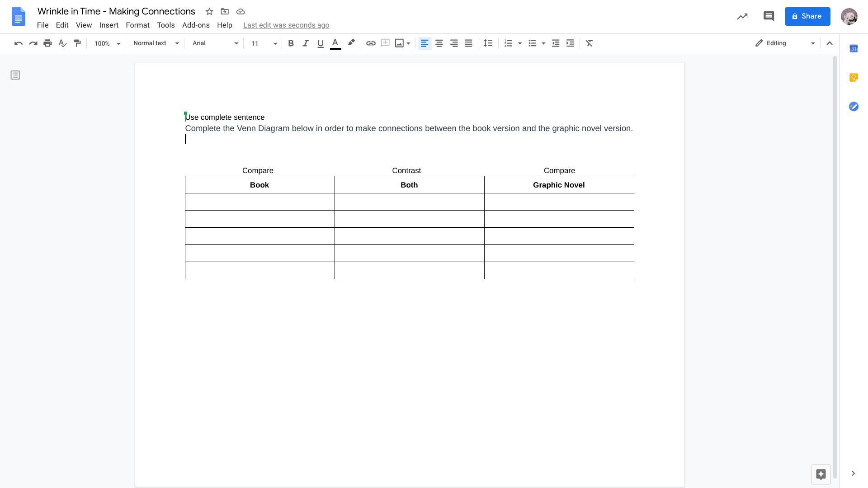
Task: Open the zoom level dropdown
Action: (x=107, y=43)
